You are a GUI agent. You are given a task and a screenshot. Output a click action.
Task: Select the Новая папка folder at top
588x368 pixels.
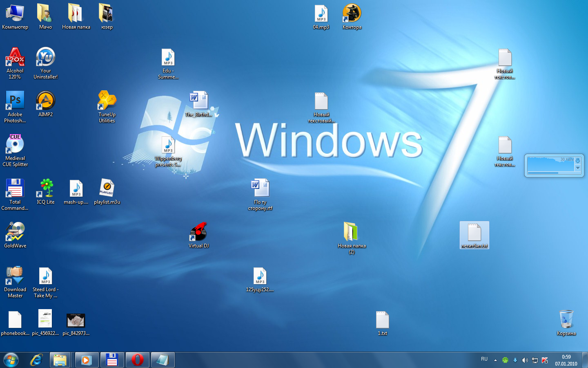pyautogui.click(x=76, y=16)
